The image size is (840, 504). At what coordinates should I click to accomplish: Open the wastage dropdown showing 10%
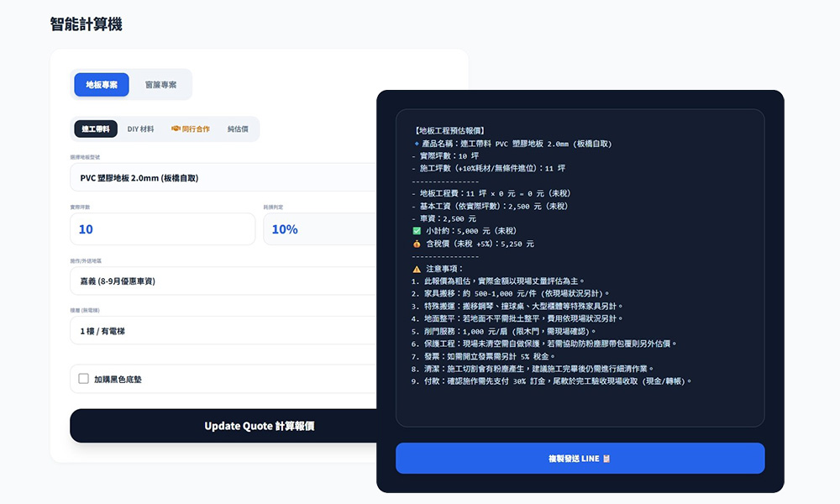320,229
